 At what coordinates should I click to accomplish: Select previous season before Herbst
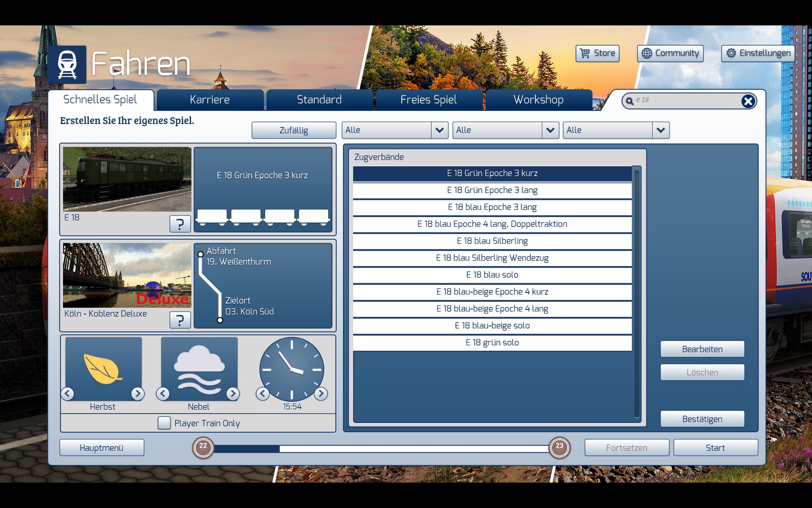(x=68, y=394)
